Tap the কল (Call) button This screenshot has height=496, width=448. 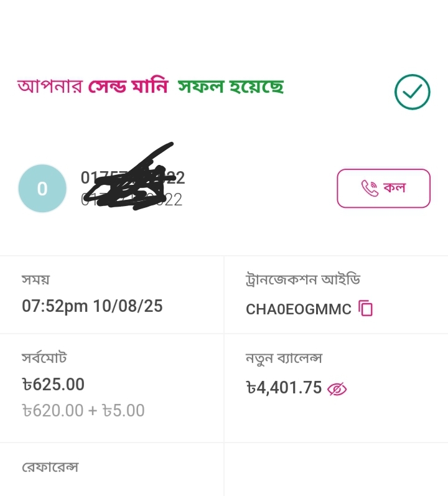pyautogui.click(x=383, y=188)
